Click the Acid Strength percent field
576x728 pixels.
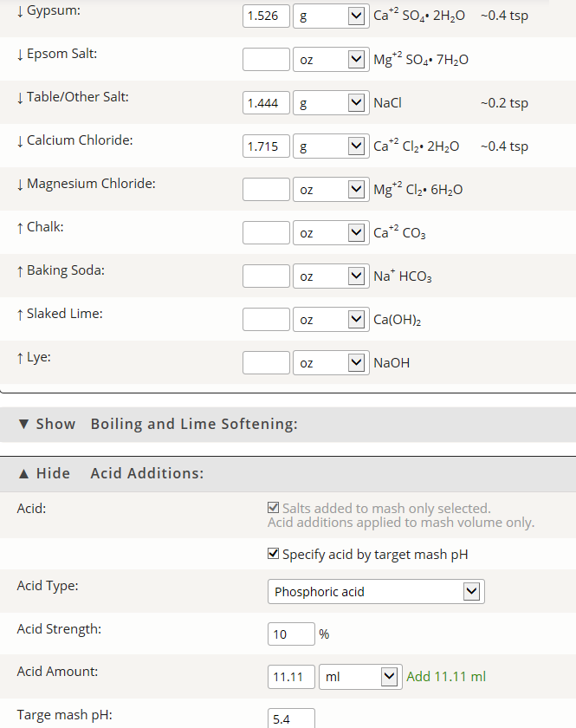click(292, 634)
